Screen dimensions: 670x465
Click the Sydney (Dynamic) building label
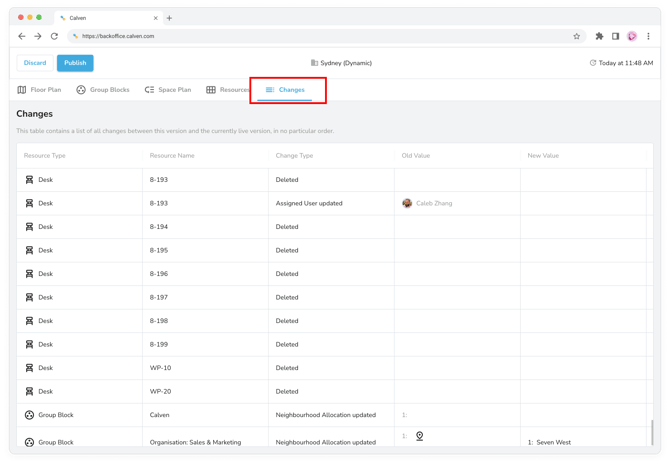(341, 63)
